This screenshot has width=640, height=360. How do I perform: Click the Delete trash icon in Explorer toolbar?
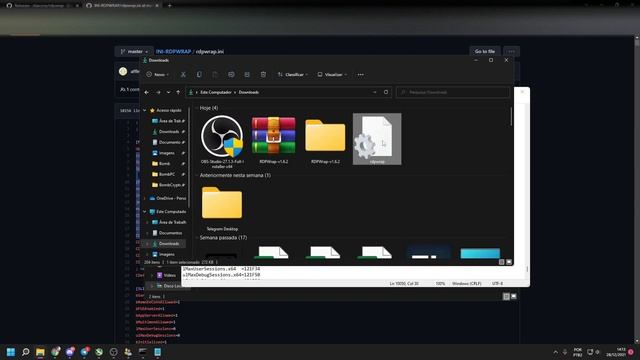click(263, 75)
